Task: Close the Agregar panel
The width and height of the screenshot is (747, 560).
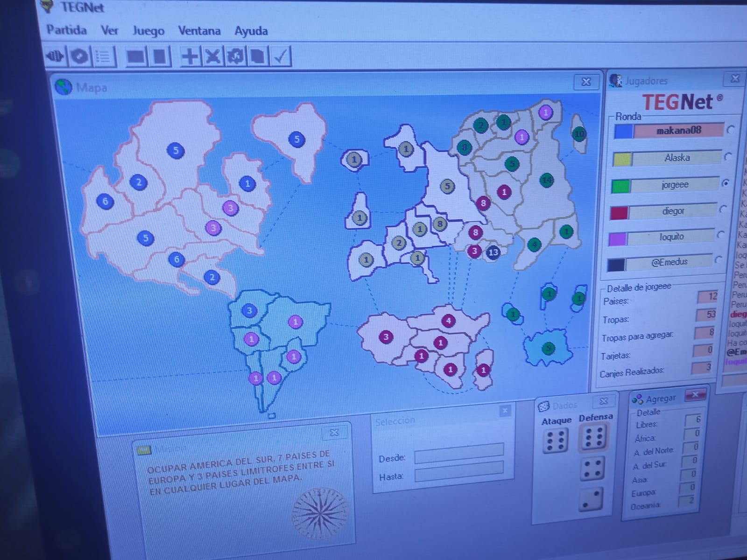Action: [695, 395]
